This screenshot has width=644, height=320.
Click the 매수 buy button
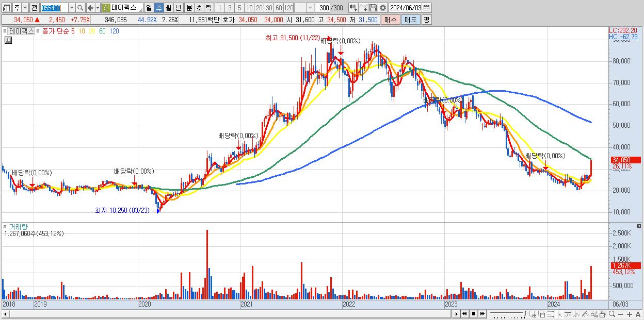pyautogui.click(x=390, y=20)
